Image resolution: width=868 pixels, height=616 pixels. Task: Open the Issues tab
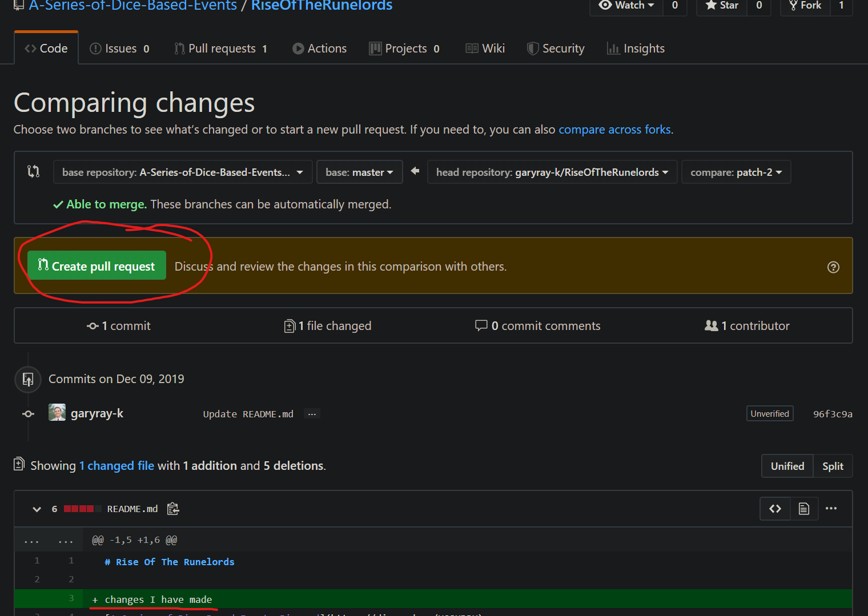pyautogui.click(x=119, y=49)
